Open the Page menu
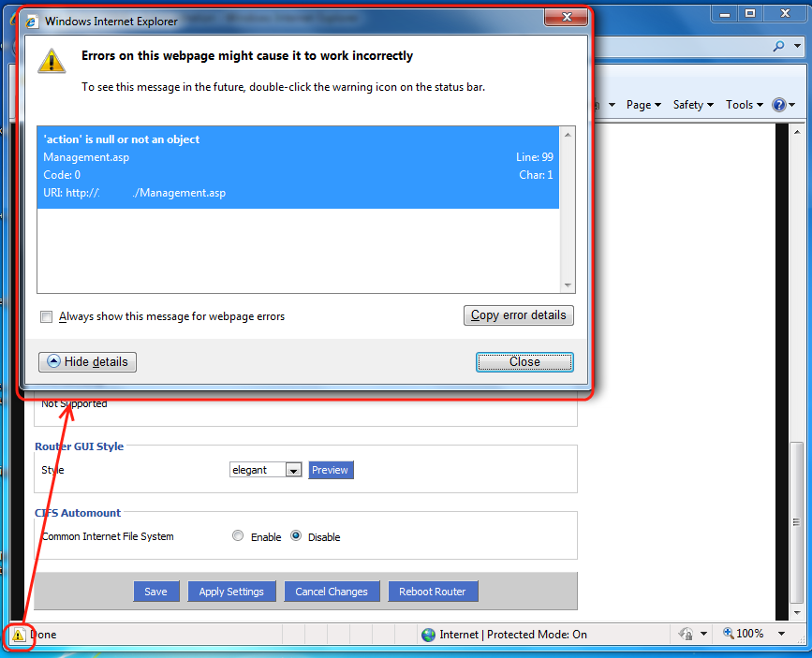The image size is (812, 658). (x=643, y=105)
